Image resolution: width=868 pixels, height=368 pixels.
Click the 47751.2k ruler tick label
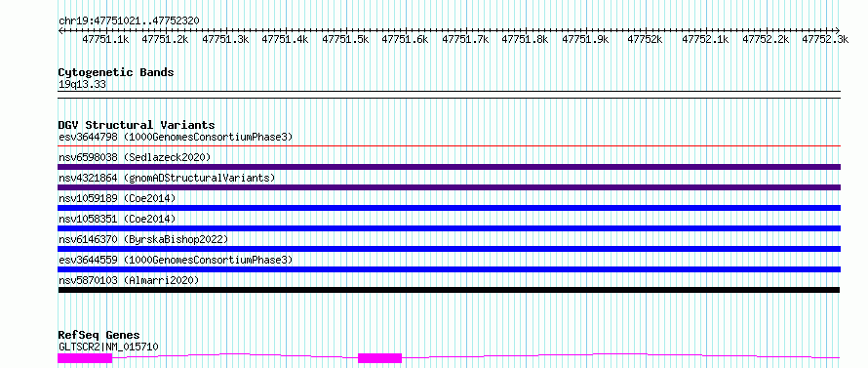(x=166, y=39)
